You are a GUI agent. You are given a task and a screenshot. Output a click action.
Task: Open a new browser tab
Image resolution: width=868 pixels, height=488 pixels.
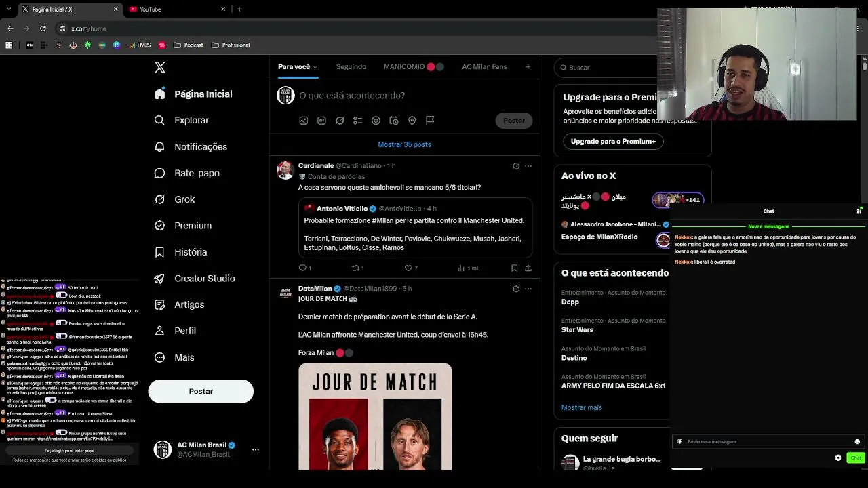239,9
